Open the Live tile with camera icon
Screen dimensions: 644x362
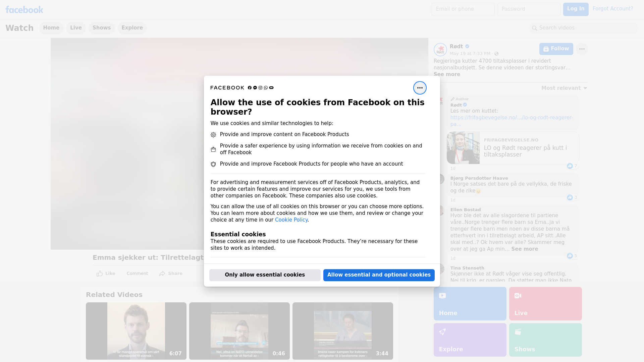(545, 303)
